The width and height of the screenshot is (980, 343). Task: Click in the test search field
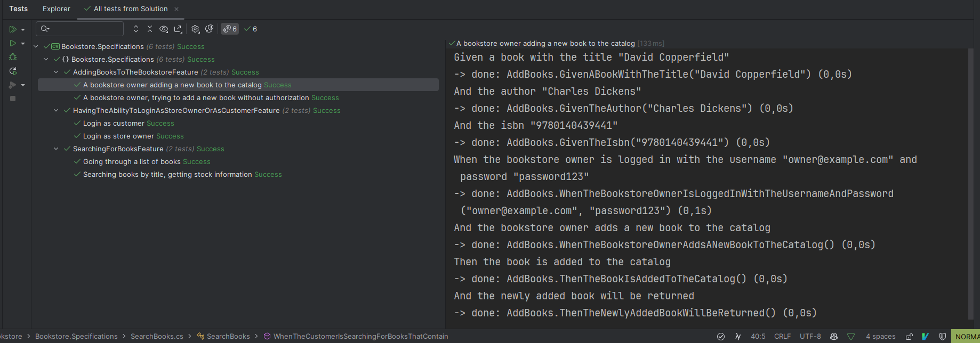click(x=85, y=29)
